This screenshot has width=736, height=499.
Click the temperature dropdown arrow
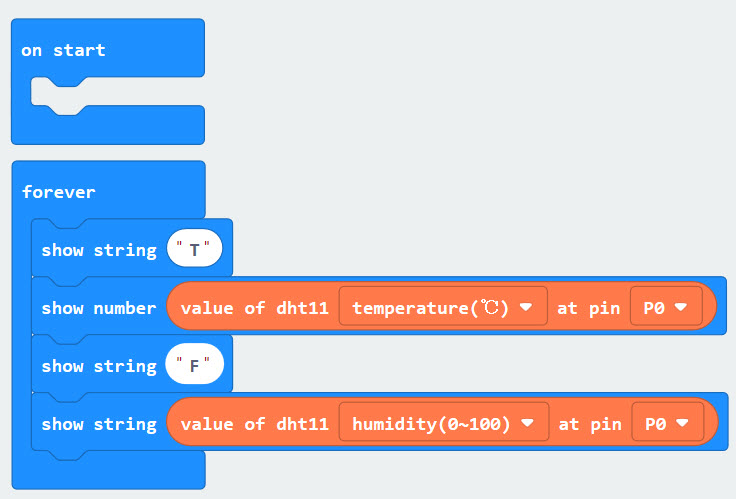pyautogui.click(x=526, y=307)
